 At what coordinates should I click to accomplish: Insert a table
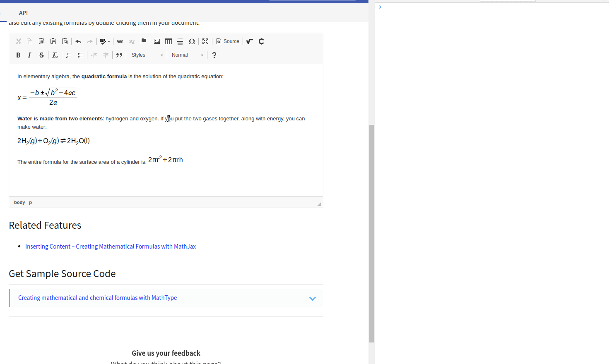point(168,41)
